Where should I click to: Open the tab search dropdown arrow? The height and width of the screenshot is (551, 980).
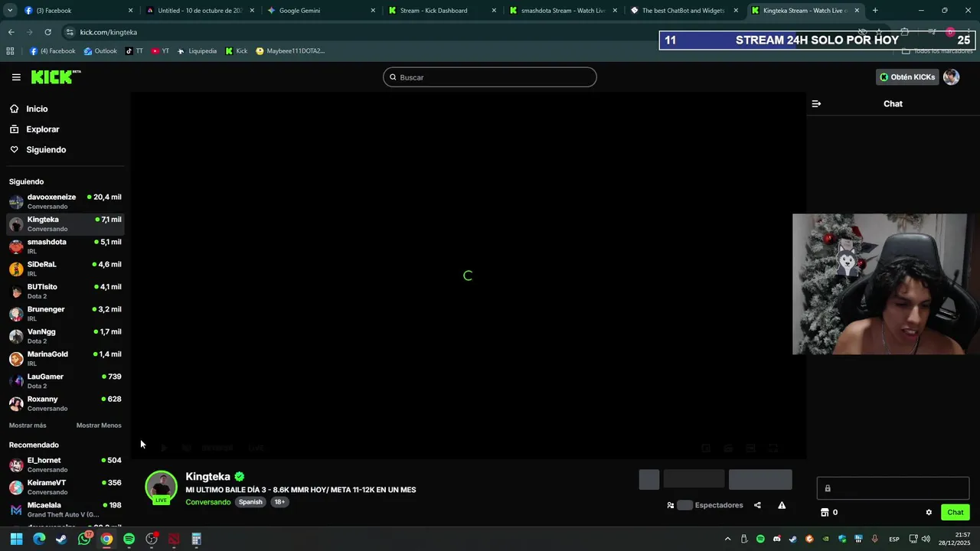(x=9, y=11)
